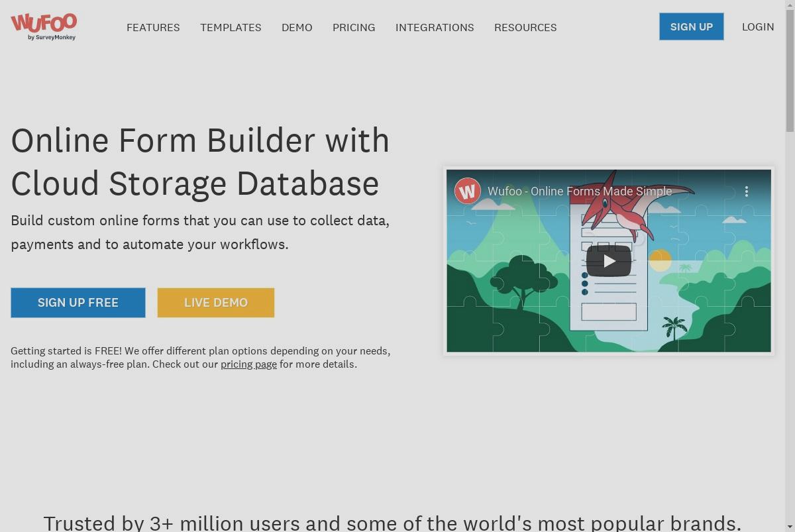Click the SIGN UP FREE button
795x532 pixels.
[78, 303]
